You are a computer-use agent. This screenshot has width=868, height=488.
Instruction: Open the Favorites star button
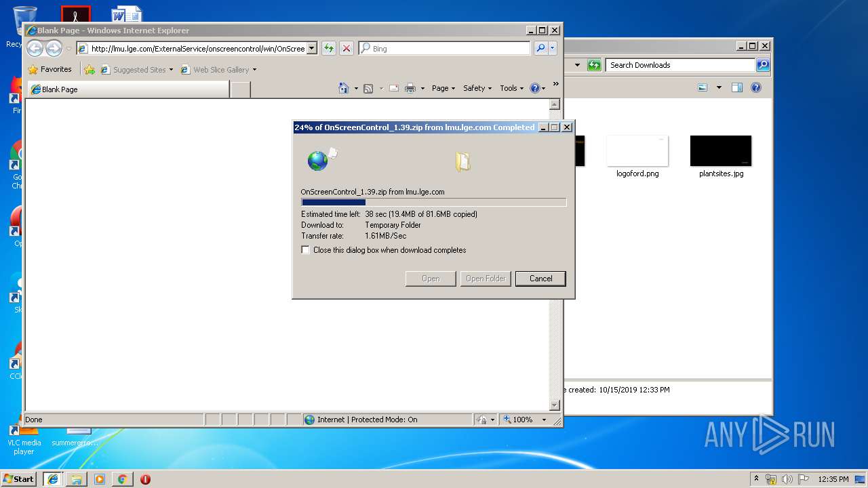(x=50, y=69)
